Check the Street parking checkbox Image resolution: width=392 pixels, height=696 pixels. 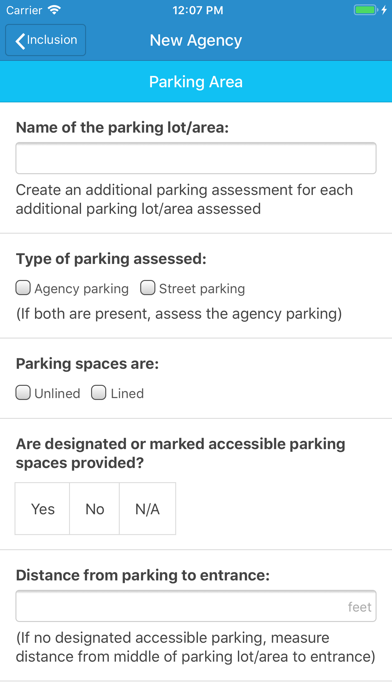click(x=147, y=288)
